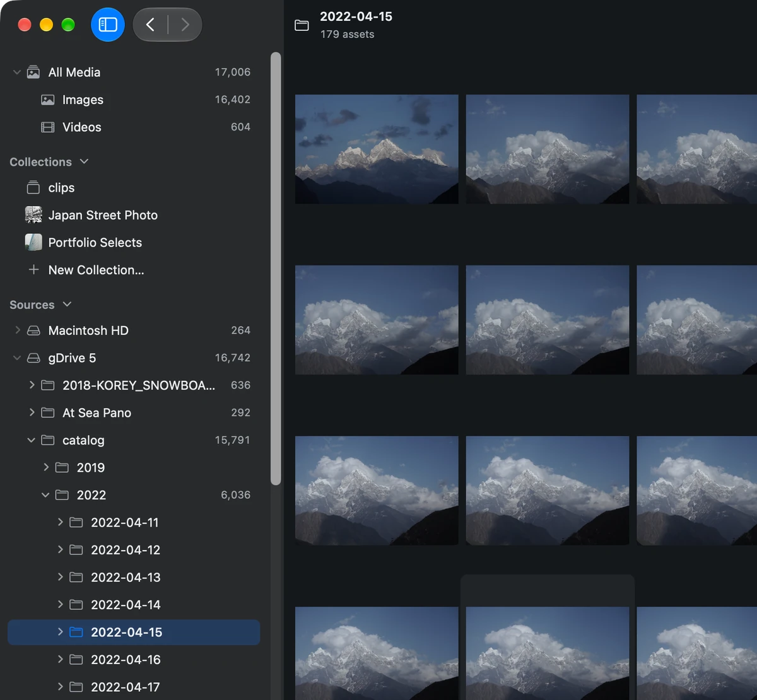Expand the 2019 folder
The image size is (757, 700).
click(x=45, y=467)
